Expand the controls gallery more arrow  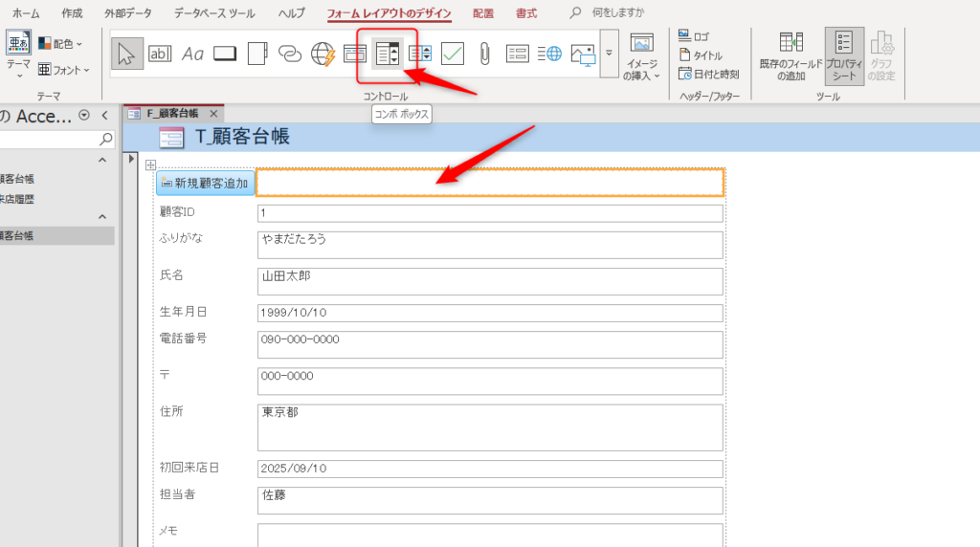[609, 54]
